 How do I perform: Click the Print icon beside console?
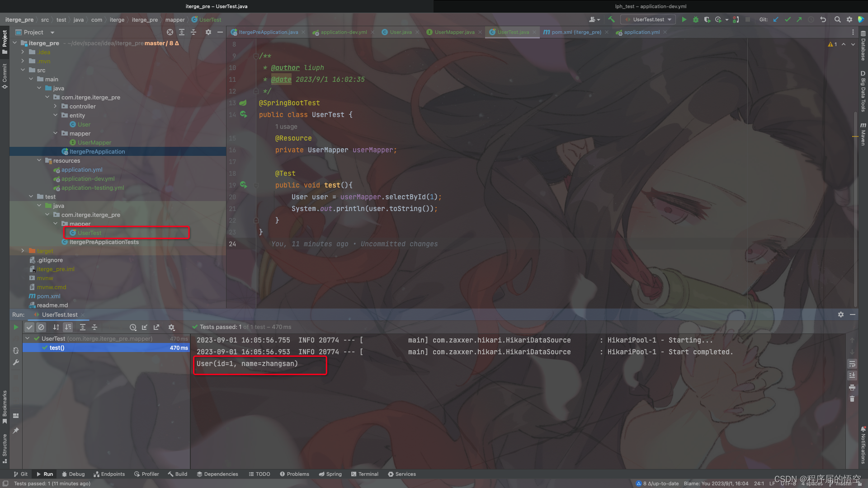pyautogui.click(x=852, y=387)
